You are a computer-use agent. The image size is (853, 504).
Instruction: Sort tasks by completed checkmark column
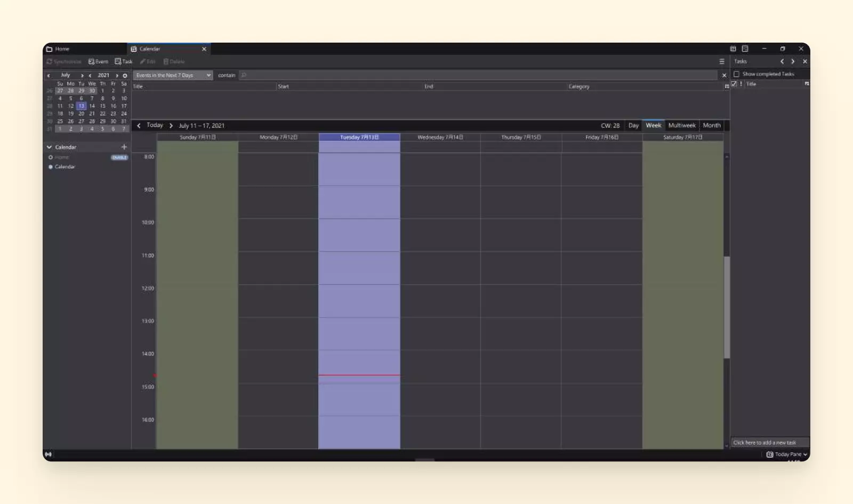click(734, 84)
